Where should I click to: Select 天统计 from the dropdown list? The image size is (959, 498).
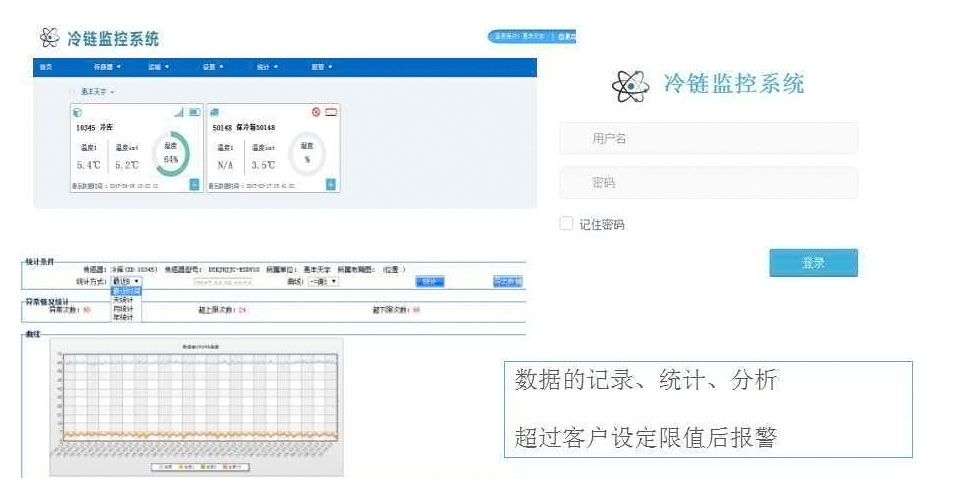[124, 300]
